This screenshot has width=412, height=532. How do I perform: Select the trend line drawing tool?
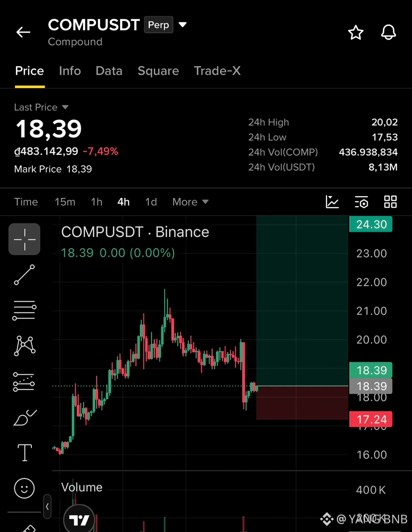point(24,275)
